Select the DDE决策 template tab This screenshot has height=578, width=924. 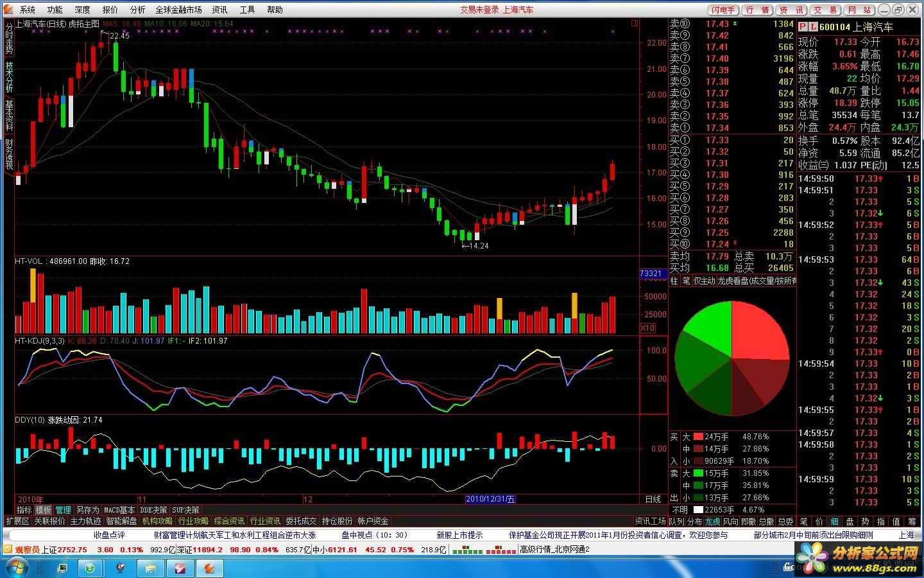coord(153,510)
